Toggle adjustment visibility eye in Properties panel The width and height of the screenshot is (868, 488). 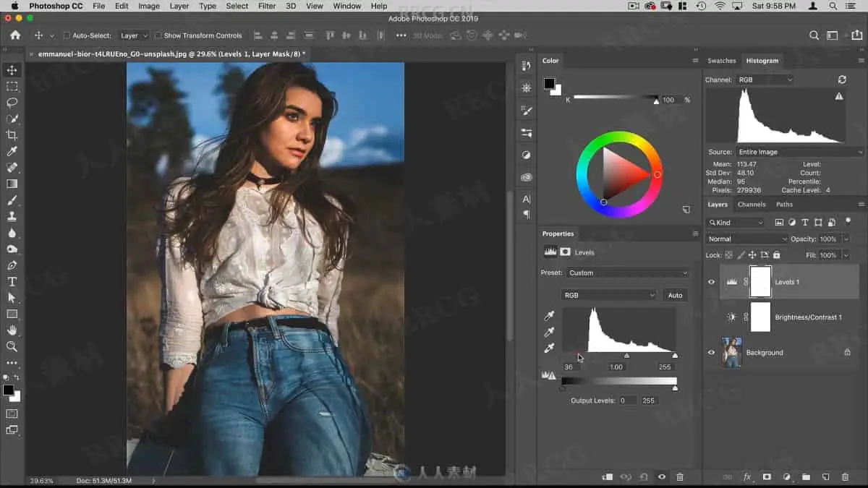coord(661,477)
